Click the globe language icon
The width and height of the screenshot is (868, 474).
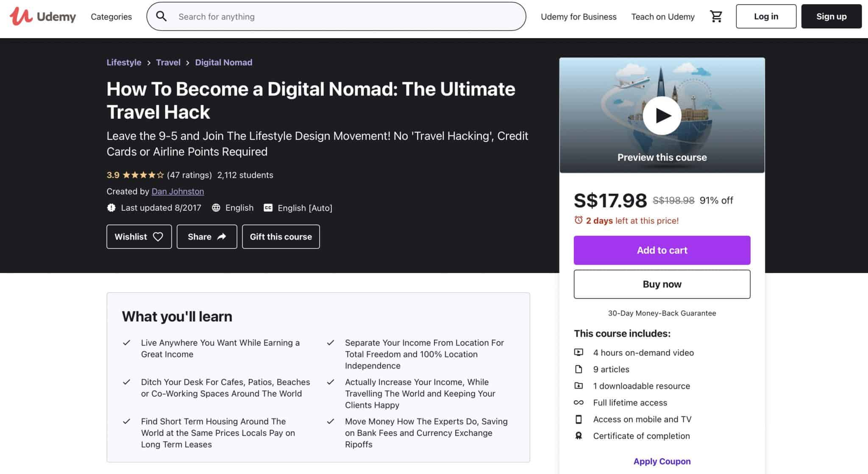[216, 208]
